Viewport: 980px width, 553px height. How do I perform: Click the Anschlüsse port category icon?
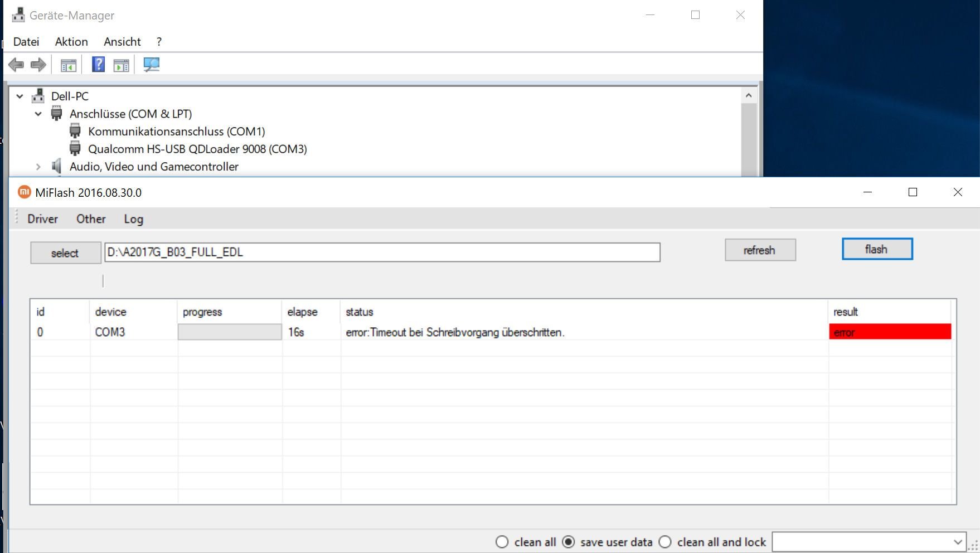point(56,114)
